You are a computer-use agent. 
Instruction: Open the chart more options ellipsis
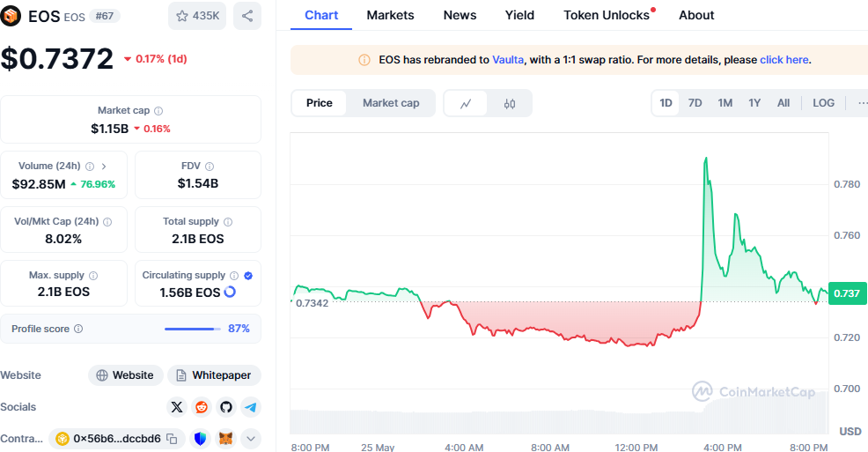tap(861, 103)
